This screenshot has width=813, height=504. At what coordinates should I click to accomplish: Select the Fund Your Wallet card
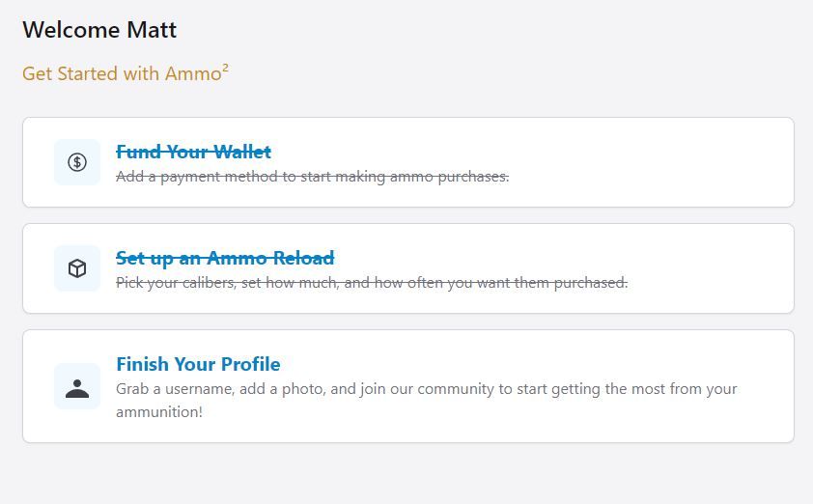628,162
